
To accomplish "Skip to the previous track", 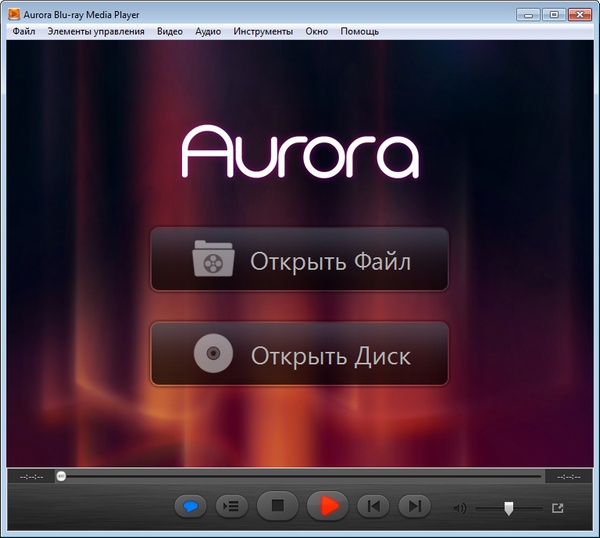I will click(372, 507).
